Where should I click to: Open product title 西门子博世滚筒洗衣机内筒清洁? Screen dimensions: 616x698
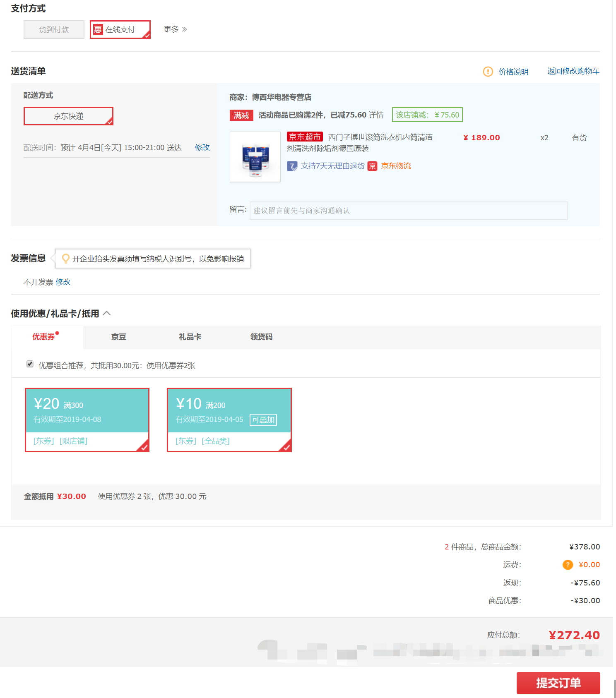[380, 137]
